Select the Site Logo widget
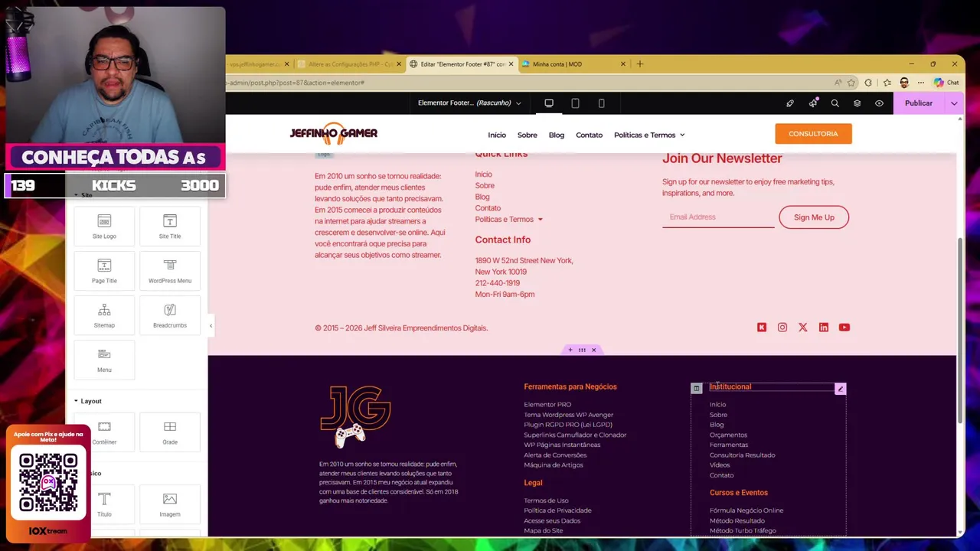 click(104, 226)
